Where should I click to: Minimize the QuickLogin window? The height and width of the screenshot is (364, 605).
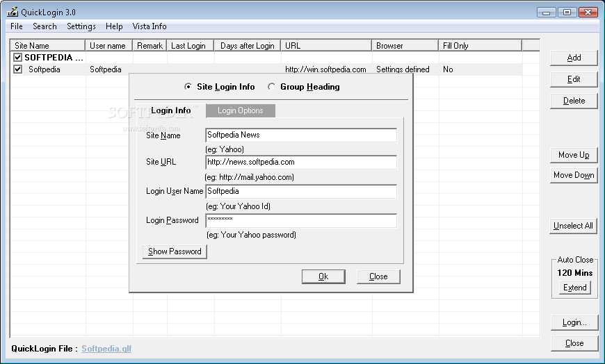click(x=547, y=13)
